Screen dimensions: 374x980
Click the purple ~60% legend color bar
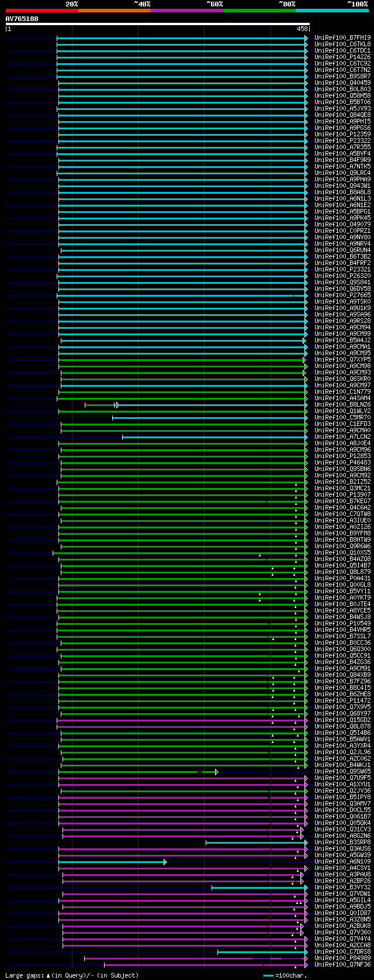click(x=187, y=11)
